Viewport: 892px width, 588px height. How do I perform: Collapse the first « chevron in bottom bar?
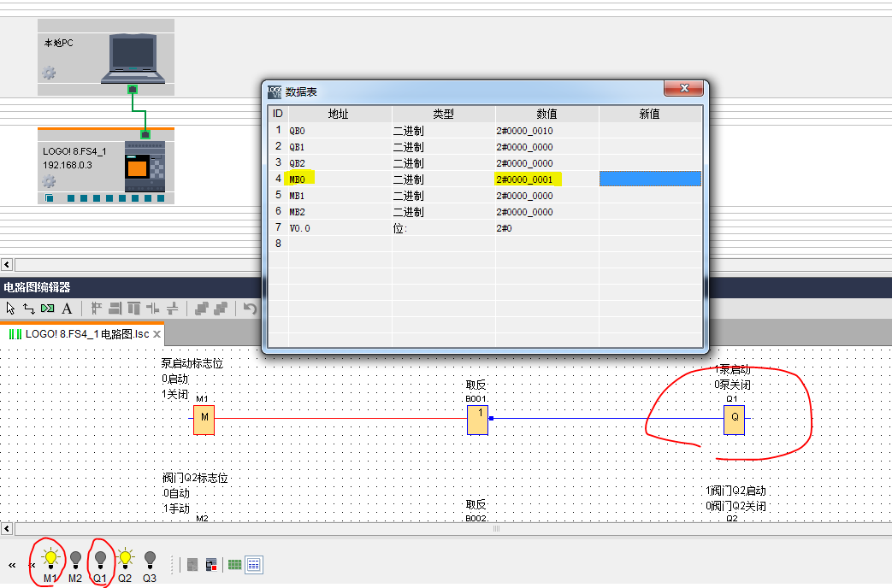point(12,565)
